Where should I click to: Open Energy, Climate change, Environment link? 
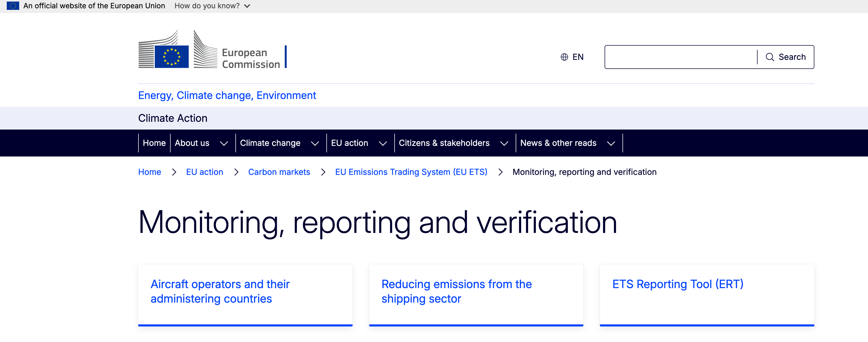click(227, 96)
